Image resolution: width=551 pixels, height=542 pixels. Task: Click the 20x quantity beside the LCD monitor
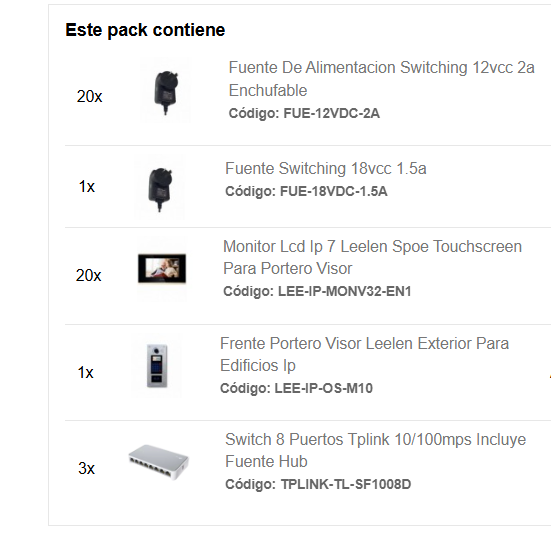tap(88, 275)
